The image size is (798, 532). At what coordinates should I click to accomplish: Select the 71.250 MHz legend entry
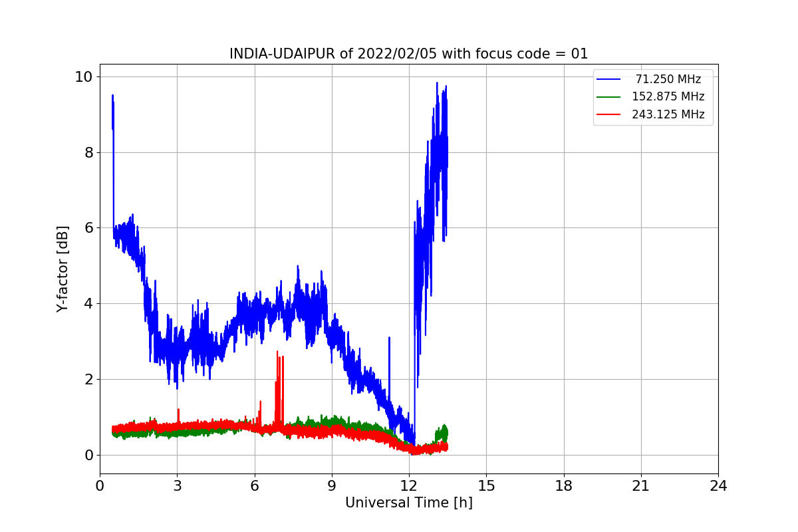(x=654, y=79)
